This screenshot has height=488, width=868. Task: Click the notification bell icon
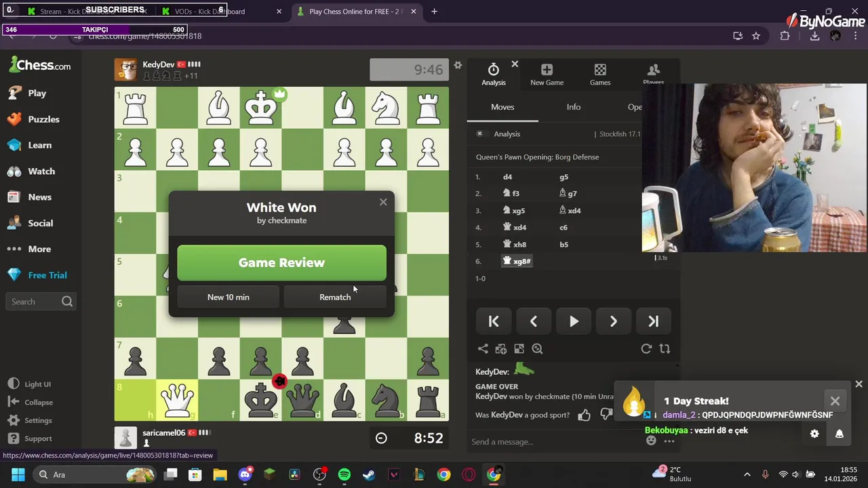pyautogui.click(x=840, y=434)
